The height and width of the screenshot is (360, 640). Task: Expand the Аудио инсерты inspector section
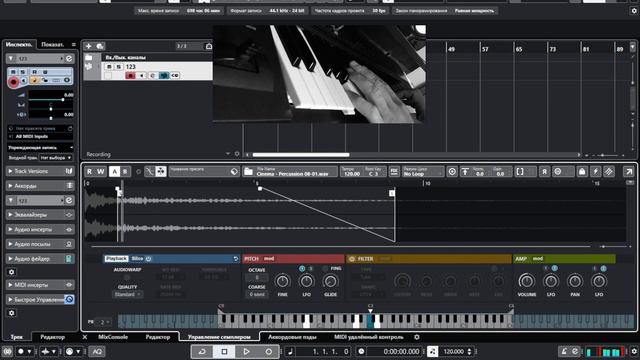click(40, 229)
